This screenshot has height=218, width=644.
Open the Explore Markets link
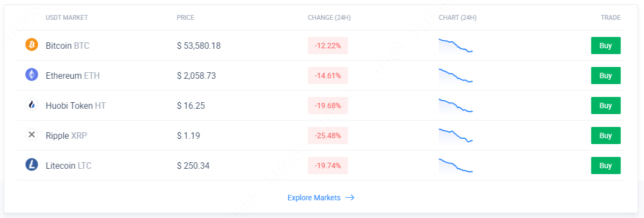(x=321, y=198)
